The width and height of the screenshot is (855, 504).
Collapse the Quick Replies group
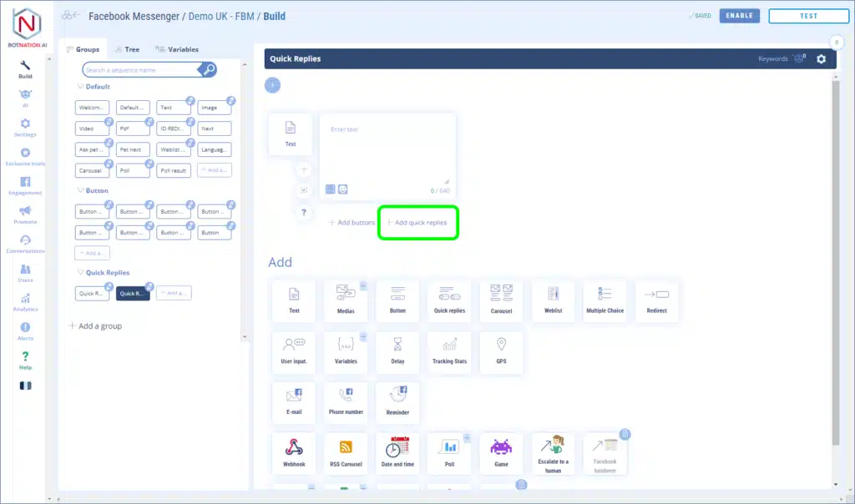tap(80, 273)
